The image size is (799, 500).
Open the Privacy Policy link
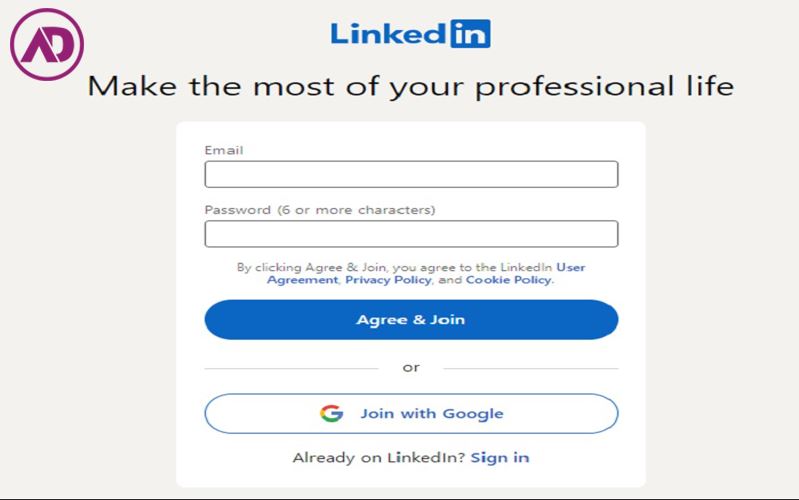[x=388, y=281]
